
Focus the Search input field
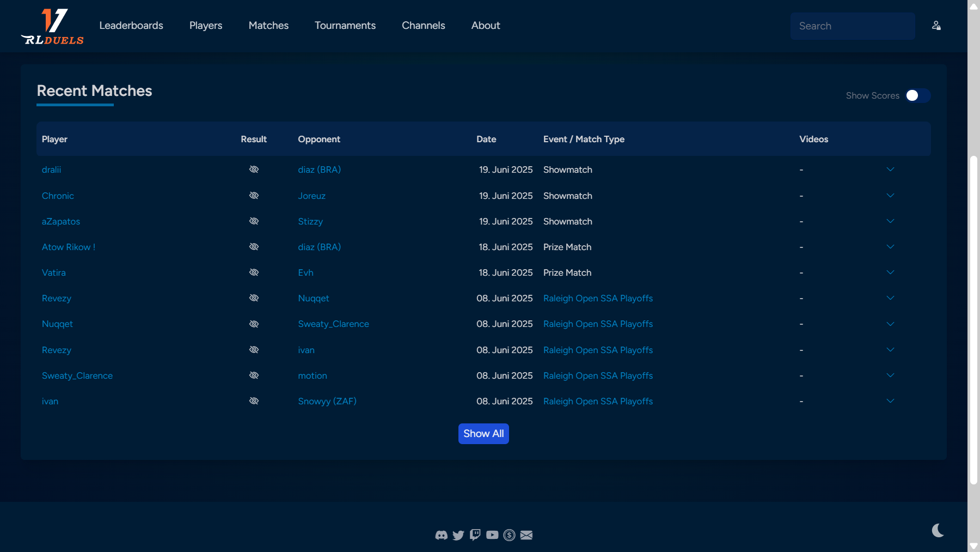pyautogui.click(x=853, y=26)
